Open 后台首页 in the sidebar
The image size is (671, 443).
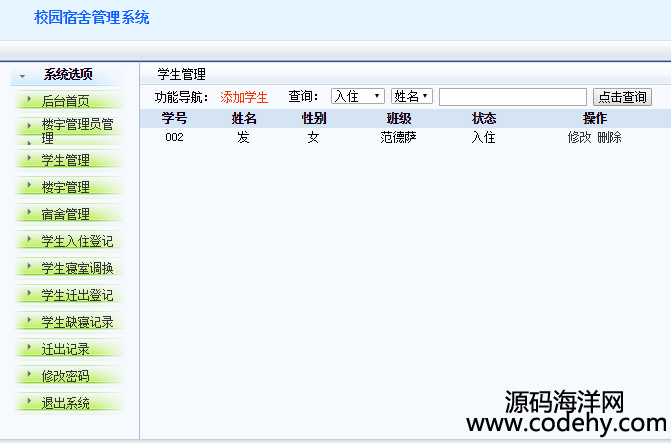[x=65, y=101]
